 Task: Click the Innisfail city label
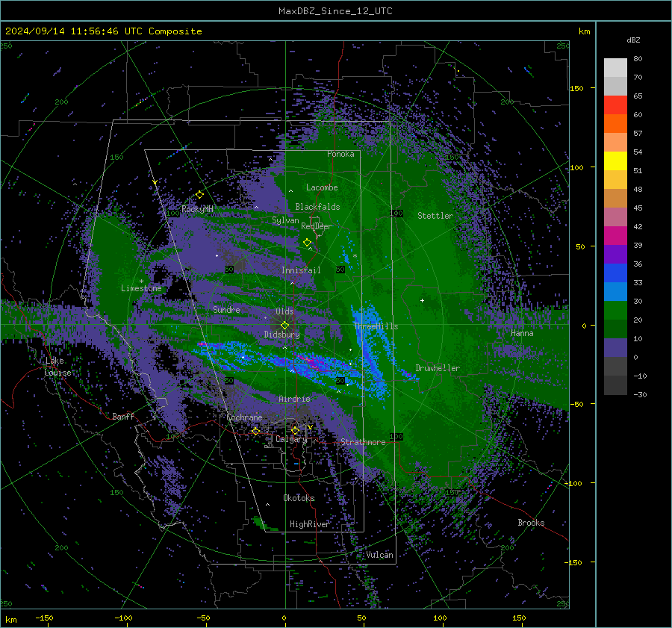[301, 270]
